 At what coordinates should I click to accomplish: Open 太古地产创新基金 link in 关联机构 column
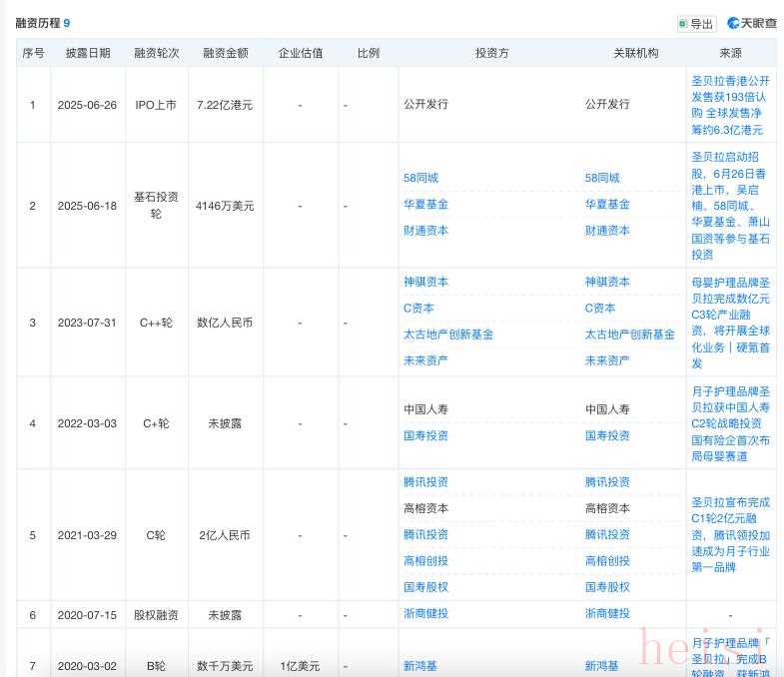click(x=630, y=335)
